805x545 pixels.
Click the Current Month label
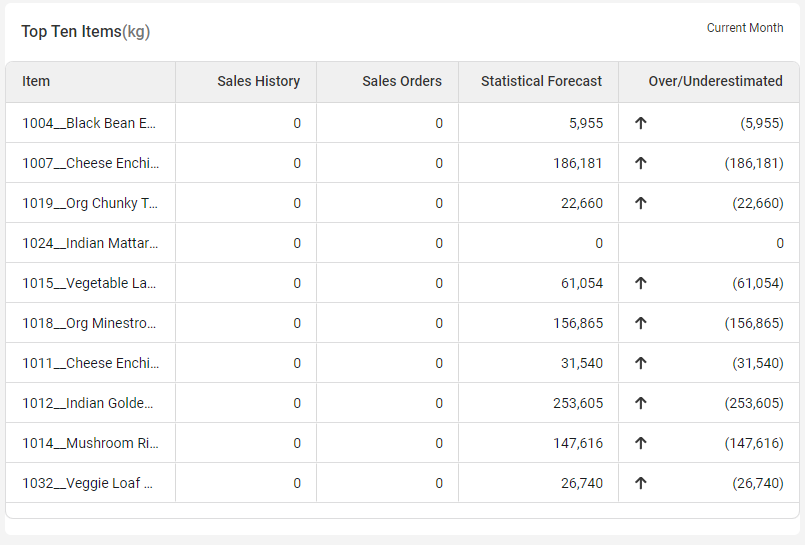coord(744,28)
